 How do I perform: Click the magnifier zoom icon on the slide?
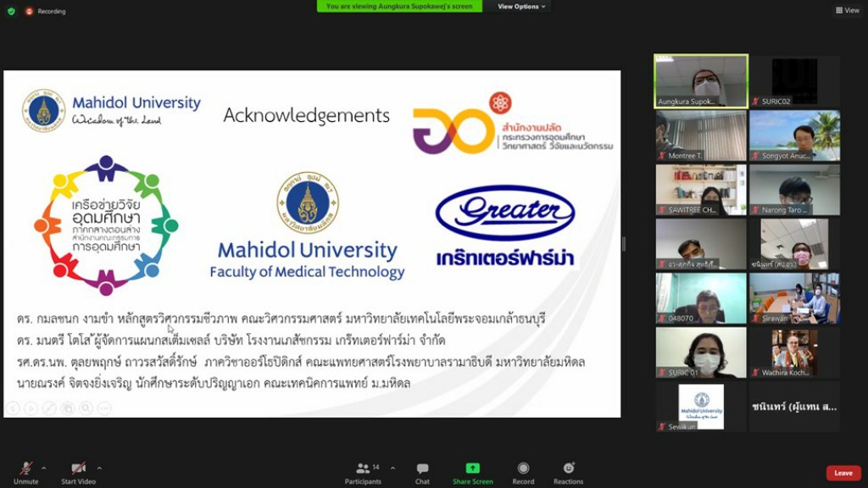pyautogui.click(x=86, y=408)
